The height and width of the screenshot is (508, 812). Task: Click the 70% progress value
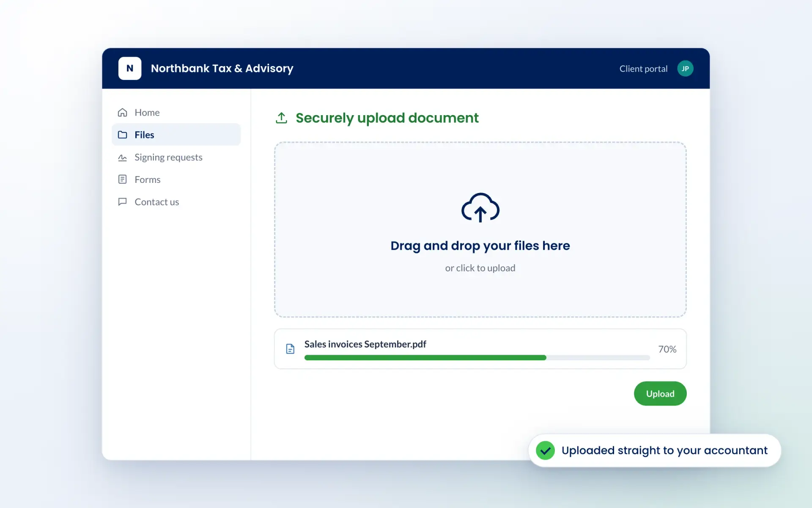point(667,349)
